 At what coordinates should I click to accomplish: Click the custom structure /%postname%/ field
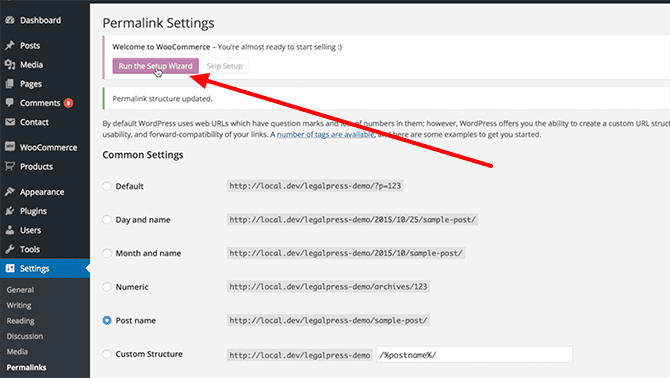[x=474, y=355]
